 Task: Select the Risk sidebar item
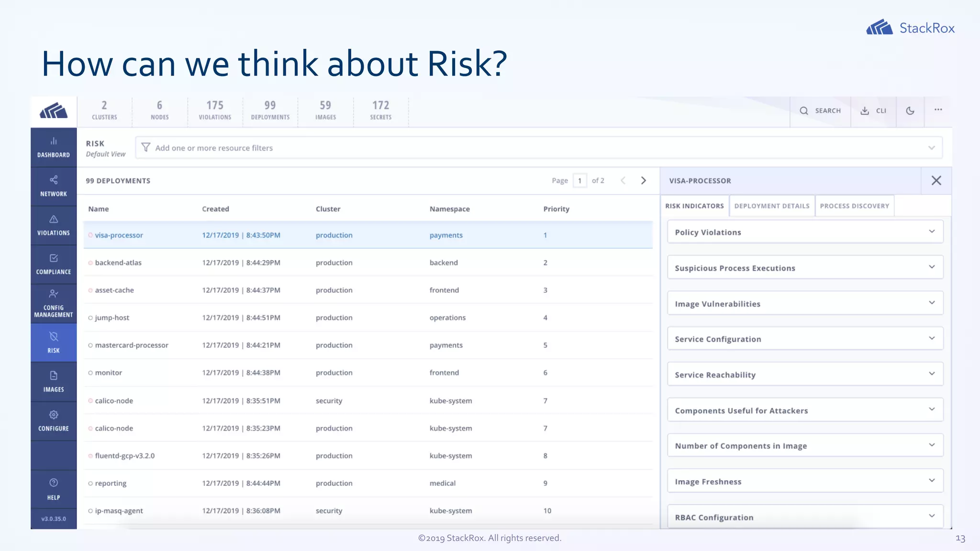pyautogui.click(x=54, y=342)
